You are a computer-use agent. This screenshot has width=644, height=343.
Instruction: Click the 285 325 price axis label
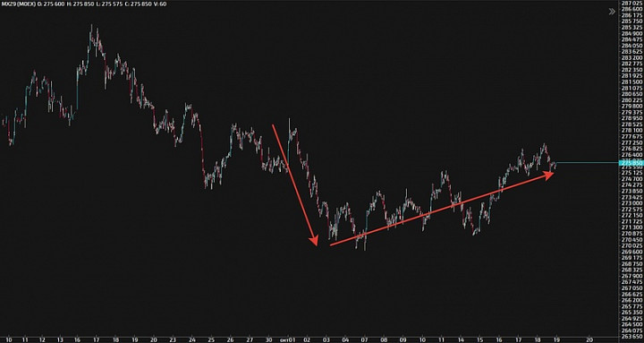[x=631, y=27]
